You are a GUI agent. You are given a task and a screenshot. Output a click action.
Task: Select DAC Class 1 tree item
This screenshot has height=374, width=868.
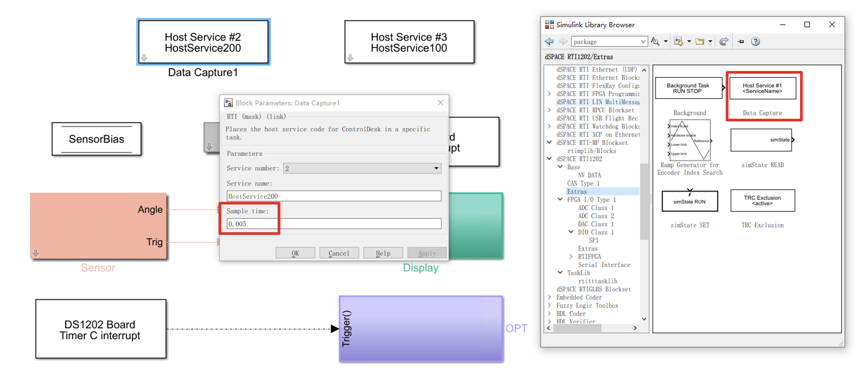[x=596, y=224]
